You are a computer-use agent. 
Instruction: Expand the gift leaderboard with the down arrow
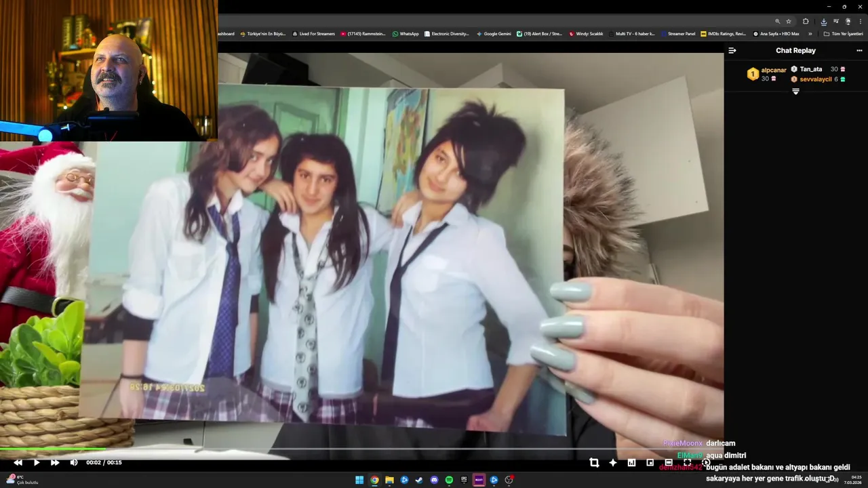click(795, 91)
